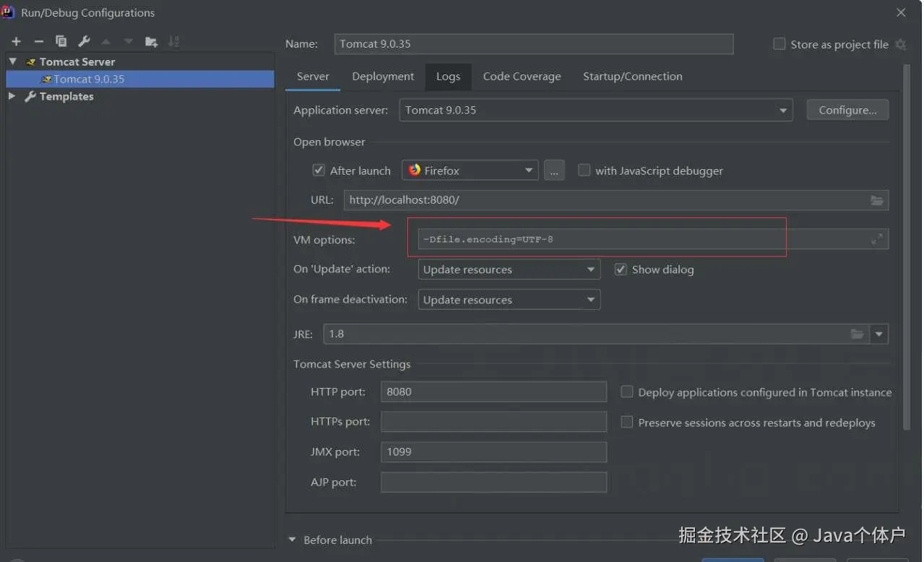Screen dimensions: 924x562
Task: Click the Tomcat Server group icon
Action: coord(30,62)
